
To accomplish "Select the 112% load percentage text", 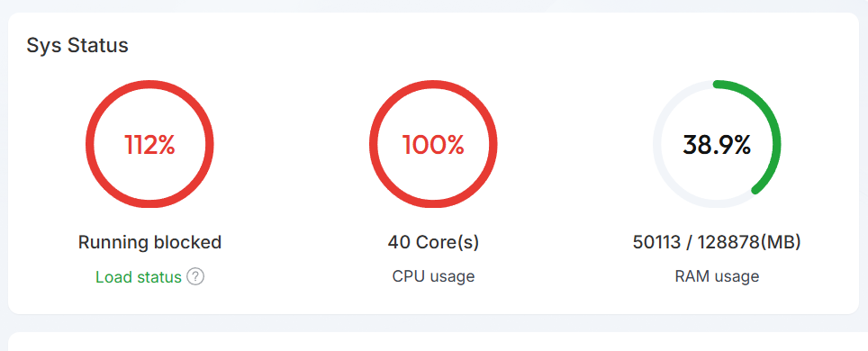I will 149,145.
